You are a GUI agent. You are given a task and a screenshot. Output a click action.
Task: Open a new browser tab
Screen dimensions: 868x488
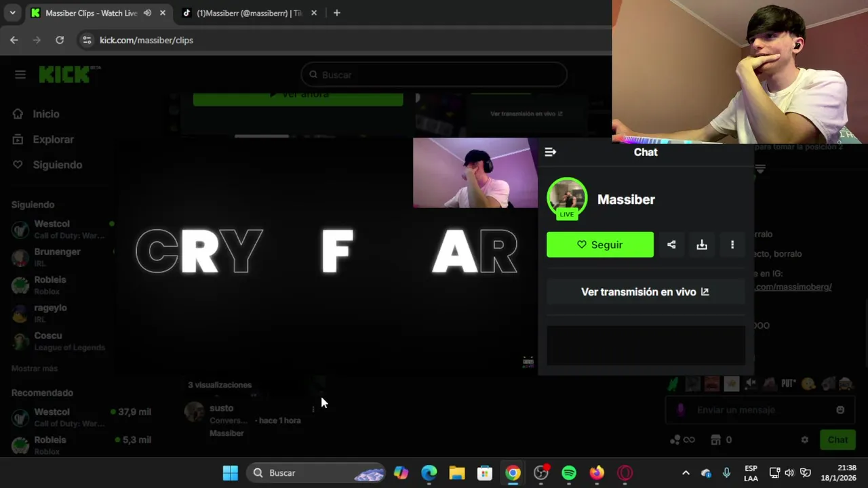pyautogui.click(x=336, y=13)
